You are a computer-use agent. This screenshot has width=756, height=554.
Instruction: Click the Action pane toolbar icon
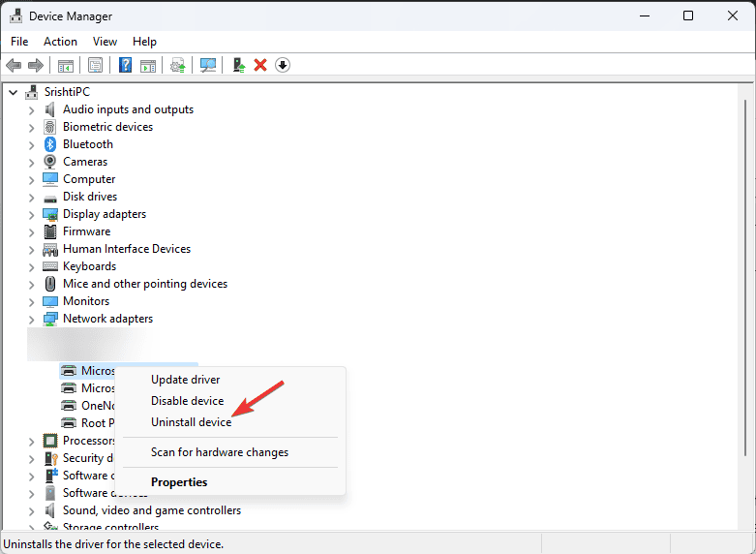point(148,66)
